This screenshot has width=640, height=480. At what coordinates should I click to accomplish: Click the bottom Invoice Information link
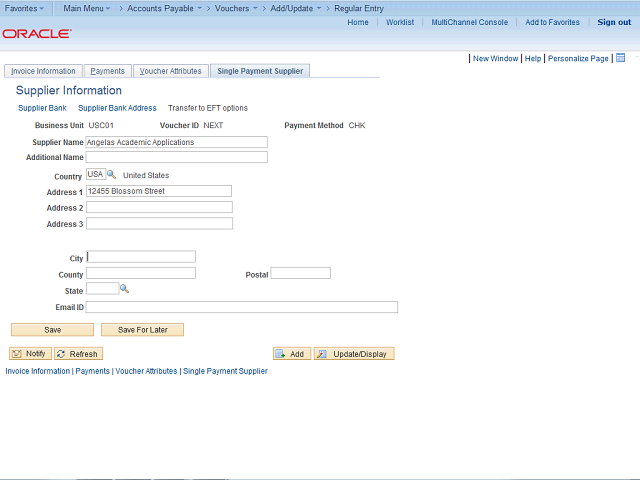pos(38,371)
